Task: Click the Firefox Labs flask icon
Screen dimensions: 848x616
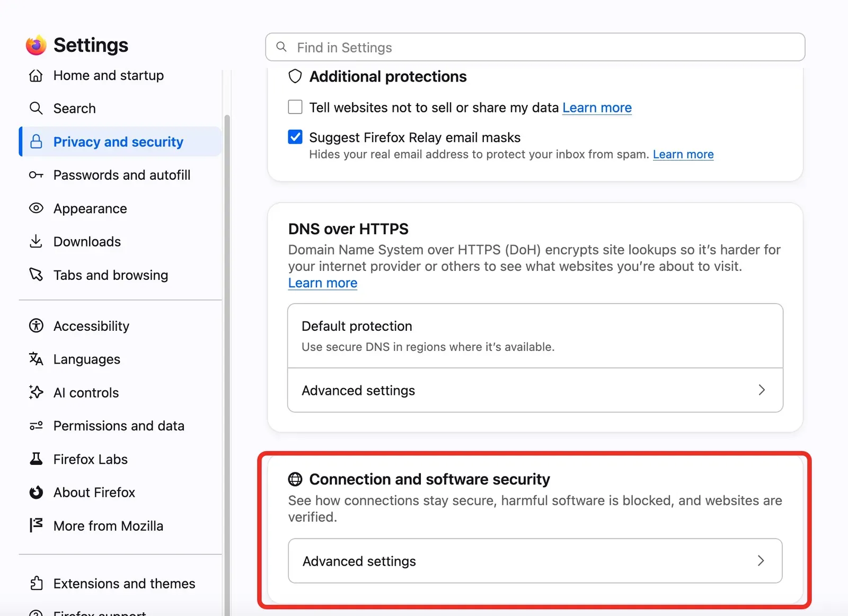Action: [36, 459]
